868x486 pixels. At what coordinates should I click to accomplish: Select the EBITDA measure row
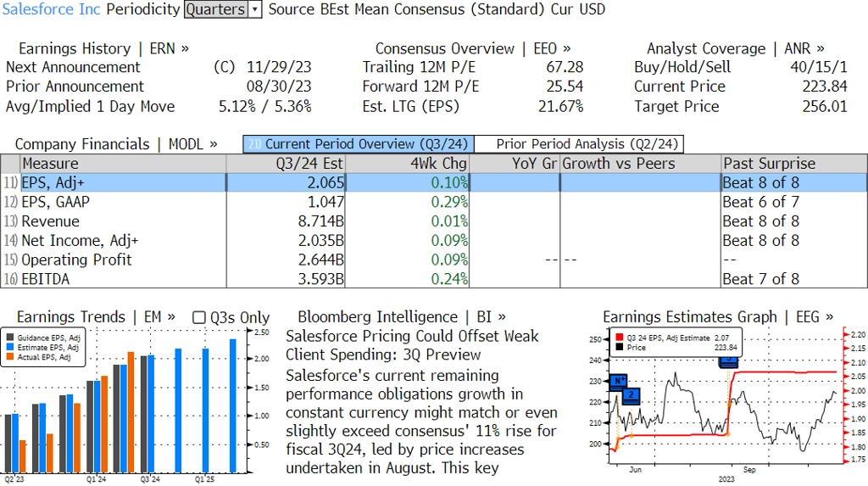click(x=434, y=279)
